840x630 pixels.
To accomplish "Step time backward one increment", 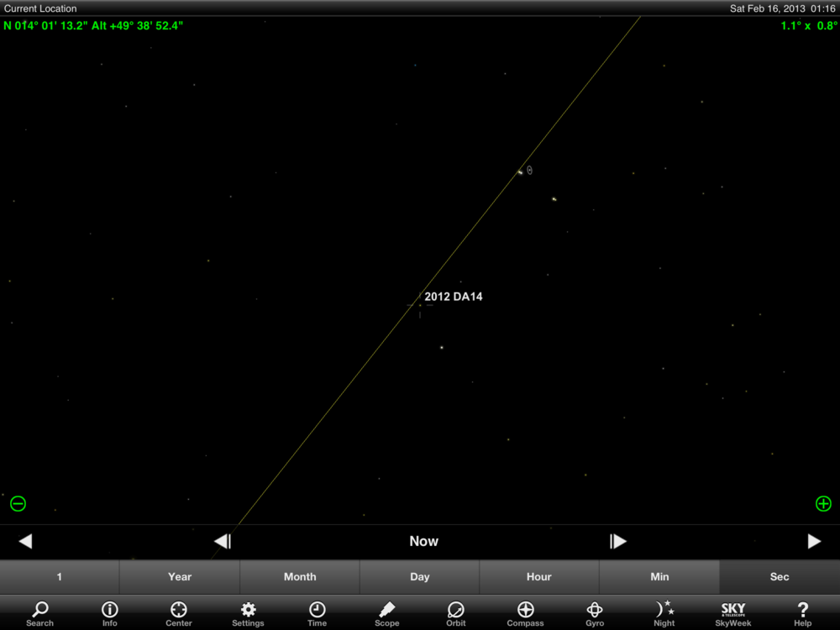I will [223, 542].
